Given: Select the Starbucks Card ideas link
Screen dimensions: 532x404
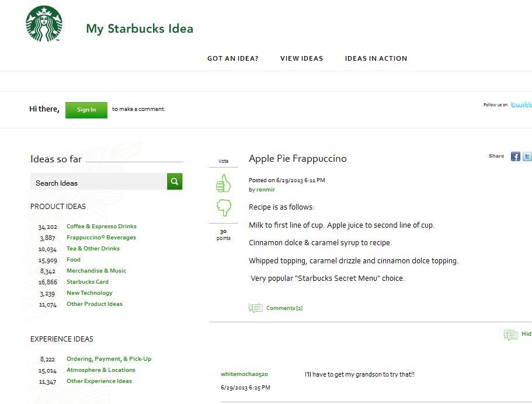Looking at the screenshot, I should 88,282.
